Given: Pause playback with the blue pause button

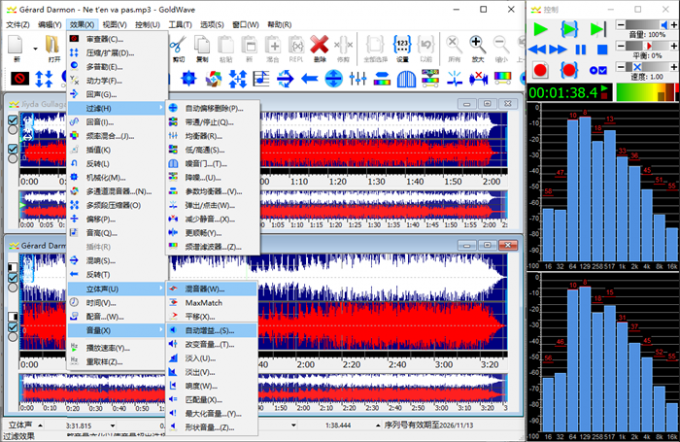Looking at the screenshot, I should tap(581, 49).
